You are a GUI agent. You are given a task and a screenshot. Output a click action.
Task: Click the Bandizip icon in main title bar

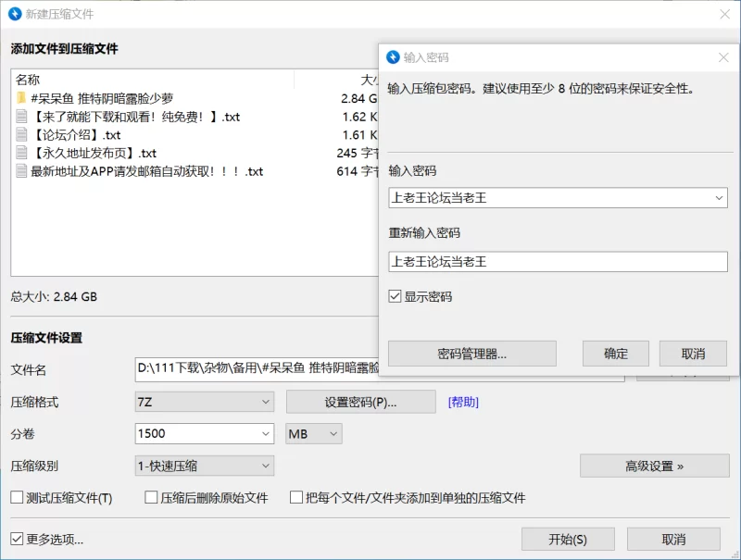[15, 14]
